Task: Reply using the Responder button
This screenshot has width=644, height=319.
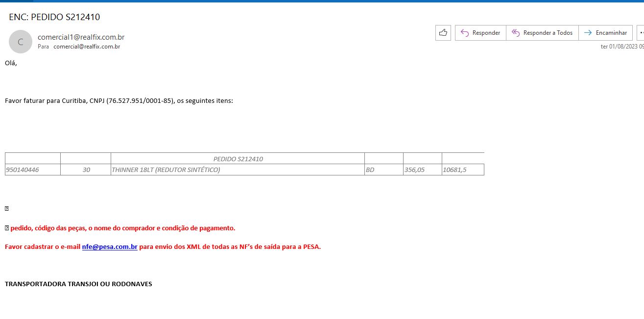Action: point(480,33)
